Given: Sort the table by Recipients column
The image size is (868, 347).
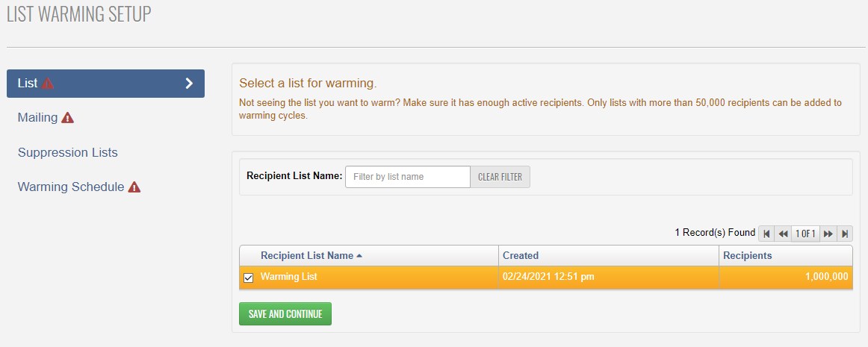Looking at the screenshot, I should tap(747, 256).
